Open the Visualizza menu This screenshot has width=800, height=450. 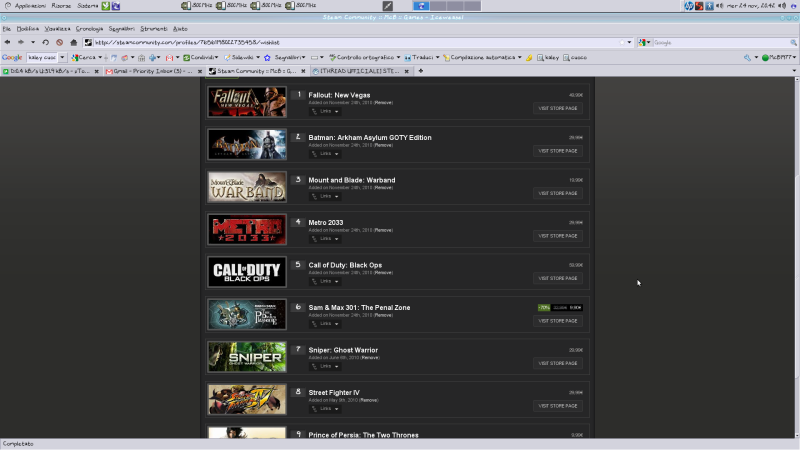click(57, 29)
